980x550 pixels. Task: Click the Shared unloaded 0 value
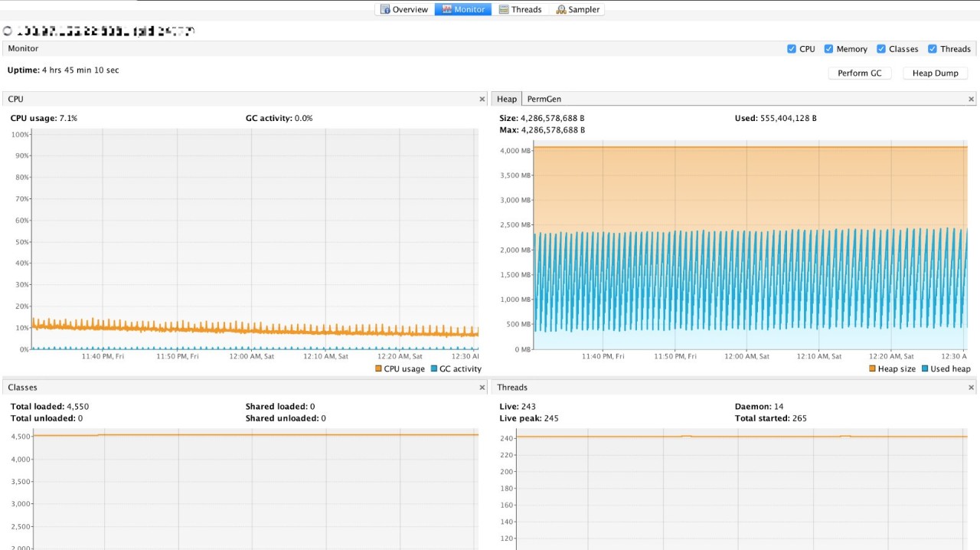tap(323, 418)
